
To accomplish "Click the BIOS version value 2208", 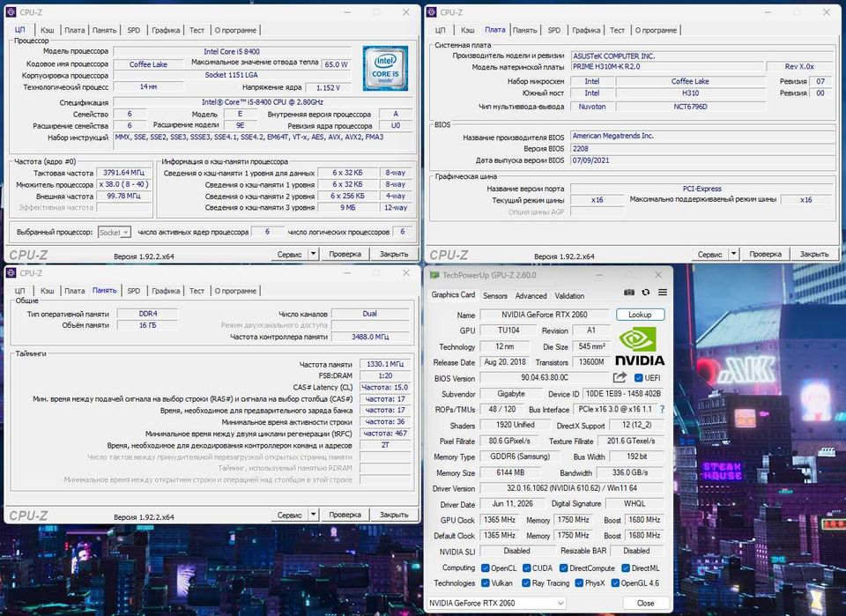I will 702,148.
